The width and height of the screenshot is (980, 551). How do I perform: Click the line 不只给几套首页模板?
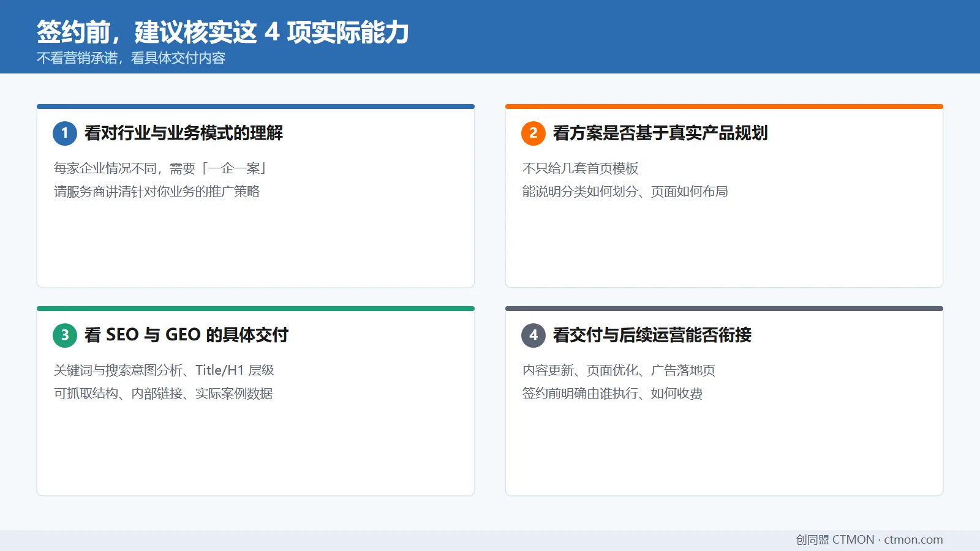pyautogui.click(x=581, y=168)
